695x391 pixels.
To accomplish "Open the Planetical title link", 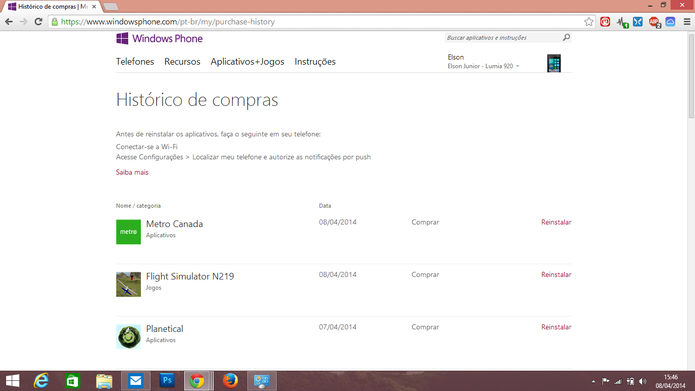I will point(164,328).
